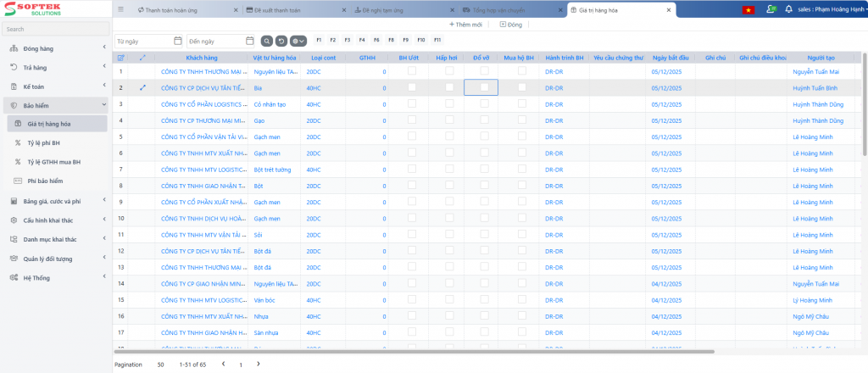This screenshot has height=373, width=868.
Task: Toggle the hamburger menu to collapse sidebar
Action: [x=121, y=10]
